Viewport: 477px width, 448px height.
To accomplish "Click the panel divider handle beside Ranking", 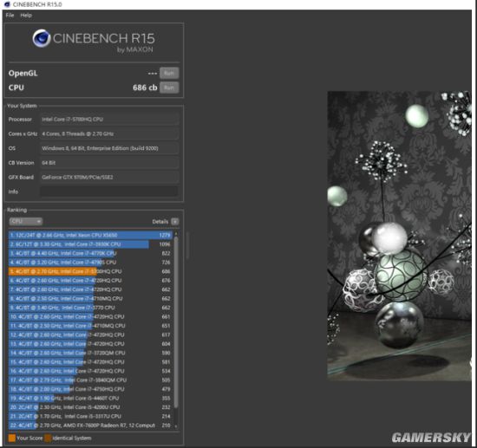I will click(x=187, y=245).
